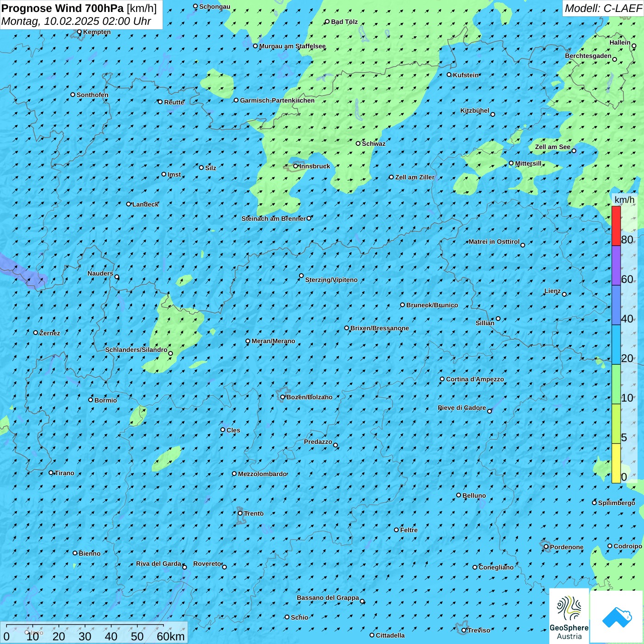Click the Meran/Merano label
The height and width of the screenshot is (644, 644).
pos(273,341)
